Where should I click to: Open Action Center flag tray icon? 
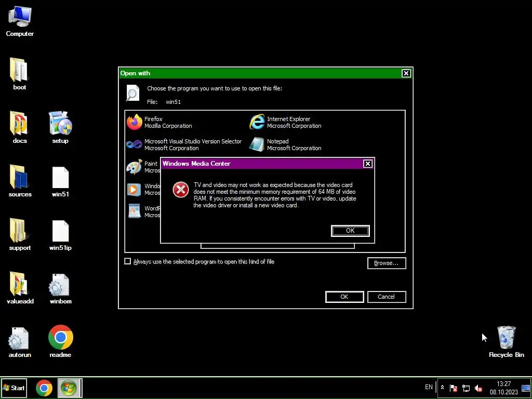pyautogui.click(x=453, y=388)
